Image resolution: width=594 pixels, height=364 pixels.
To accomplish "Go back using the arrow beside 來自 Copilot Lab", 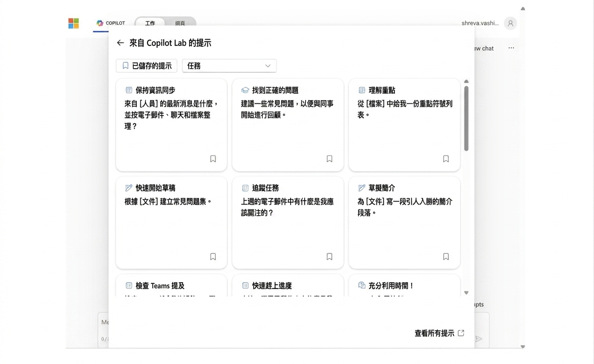I will (x=120, y=43).
